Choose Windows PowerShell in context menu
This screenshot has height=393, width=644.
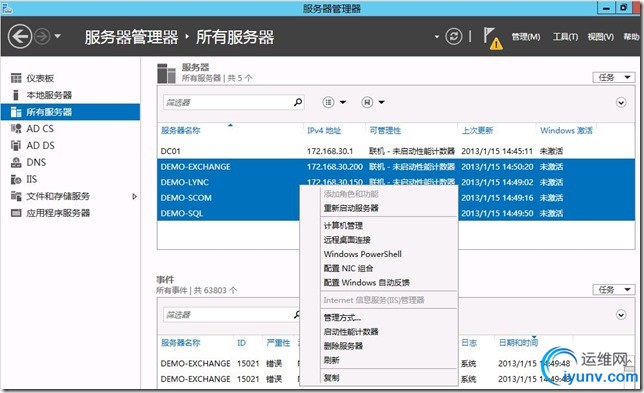click(363, 254)
